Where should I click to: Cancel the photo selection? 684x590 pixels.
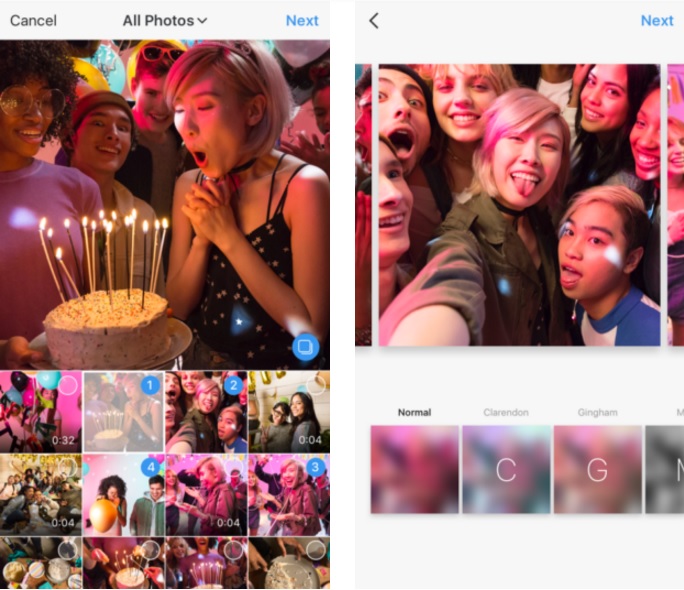tap(33, 20)
